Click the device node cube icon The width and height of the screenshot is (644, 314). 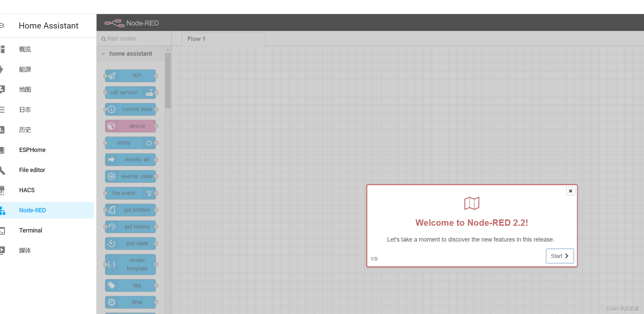(x=112, y=126)
